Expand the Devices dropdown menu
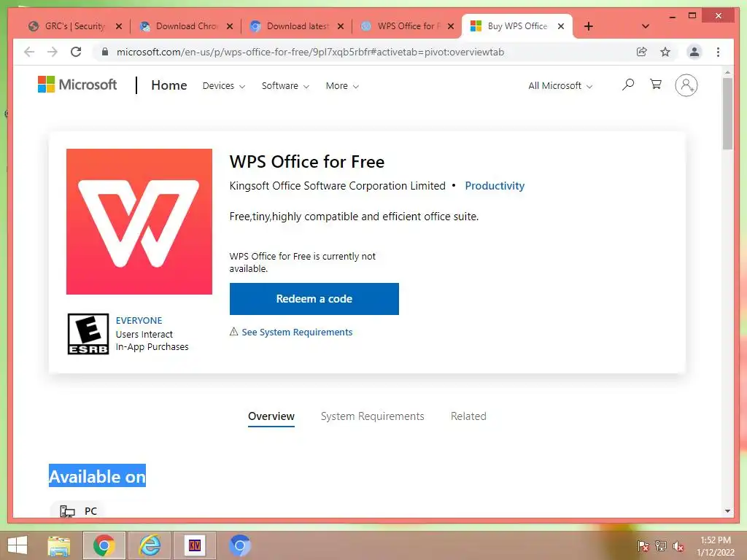Viewport: 747px width, 560px height. click(x=223, y=86)
